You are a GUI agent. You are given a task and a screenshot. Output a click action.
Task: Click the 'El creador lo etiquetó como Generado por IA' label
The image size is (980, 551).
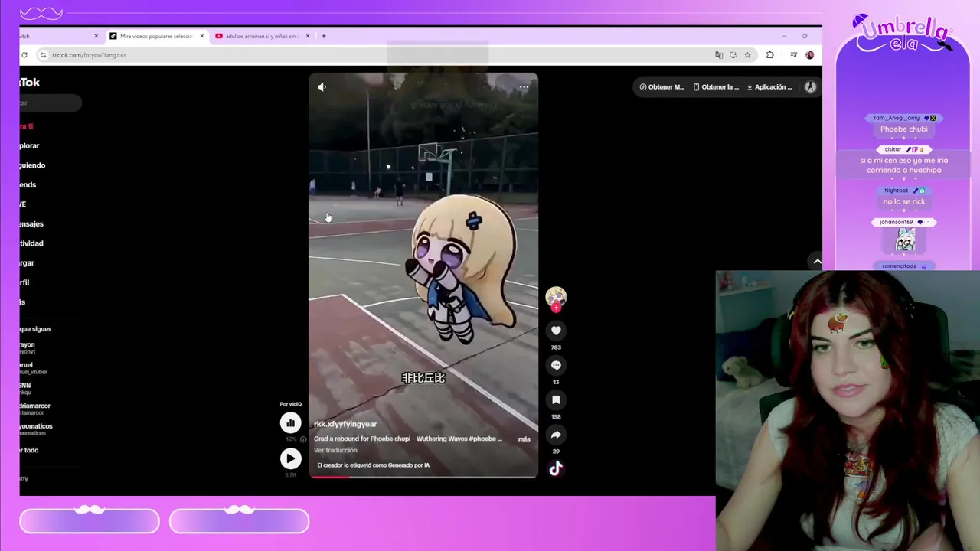pos(374,465)
